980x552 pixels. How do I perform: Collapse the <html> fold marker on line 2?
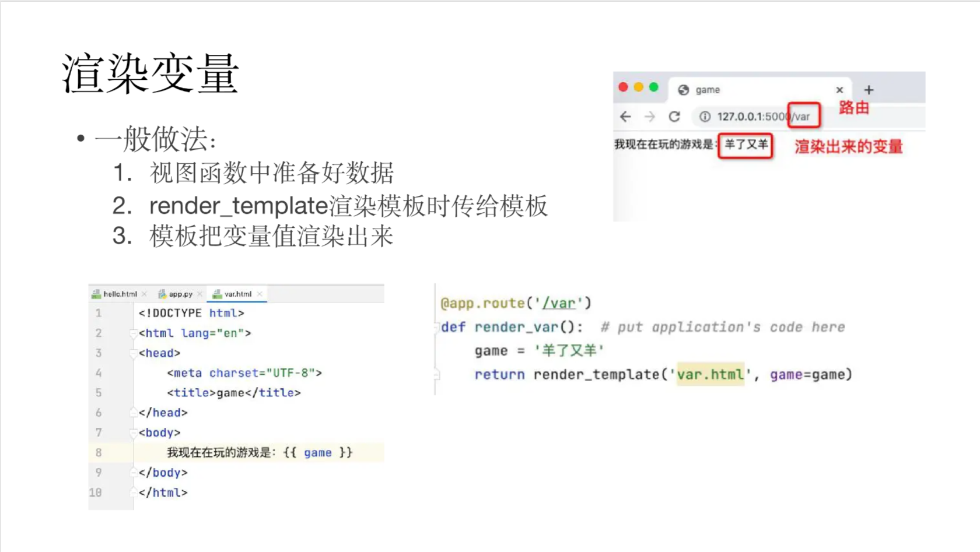[x=134, y=333]
